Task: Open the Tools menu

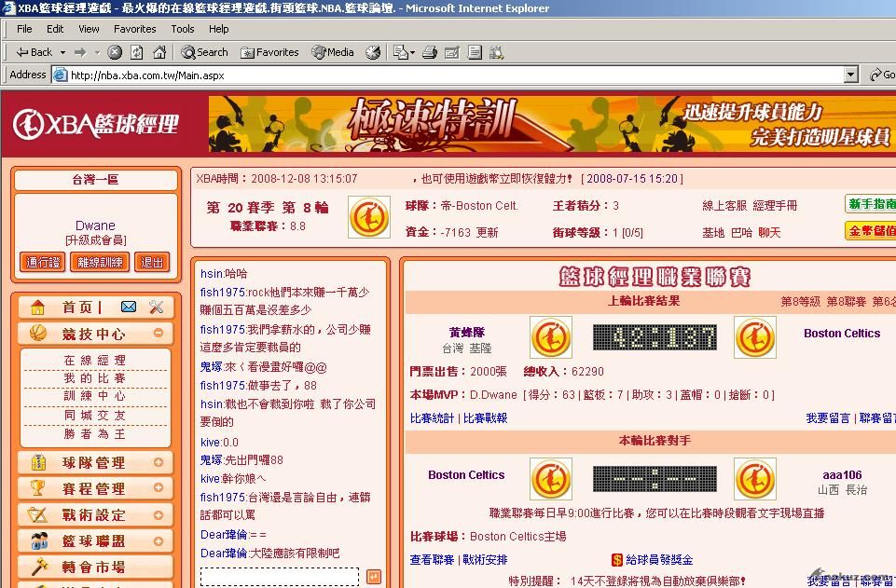Action: click(183, 29)
